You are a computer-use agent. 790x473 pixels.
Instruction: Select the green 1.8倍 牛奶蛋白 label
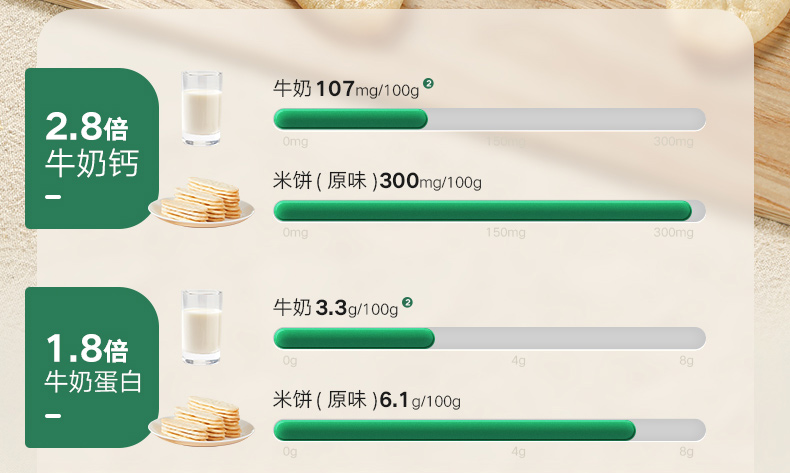[x=92, y=366]
